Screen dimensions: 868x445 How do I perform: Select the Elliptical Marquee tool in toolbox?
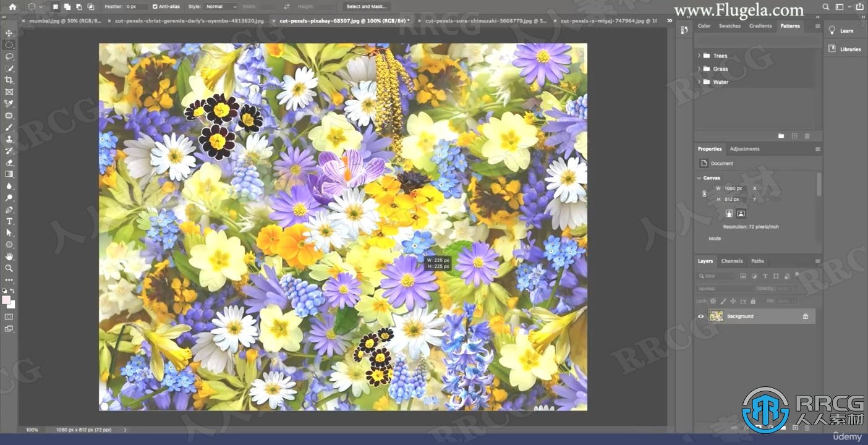click(9, 44)
